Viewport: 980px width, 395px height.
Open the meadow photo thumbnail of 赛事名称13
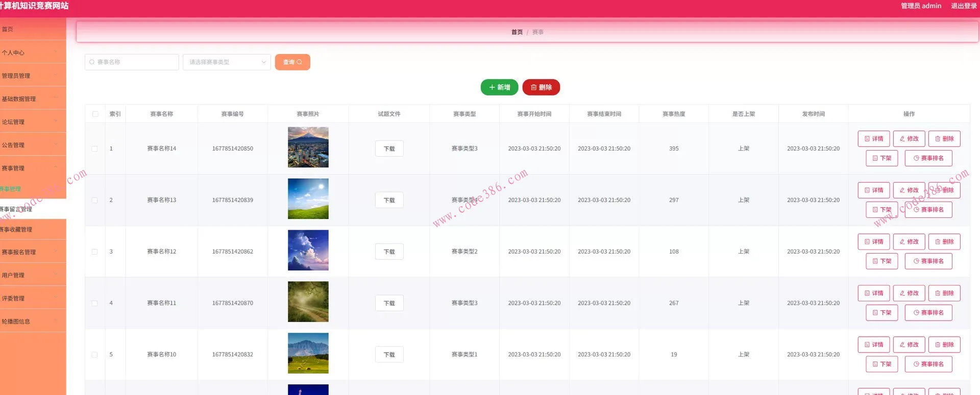[x=308, y=199]
